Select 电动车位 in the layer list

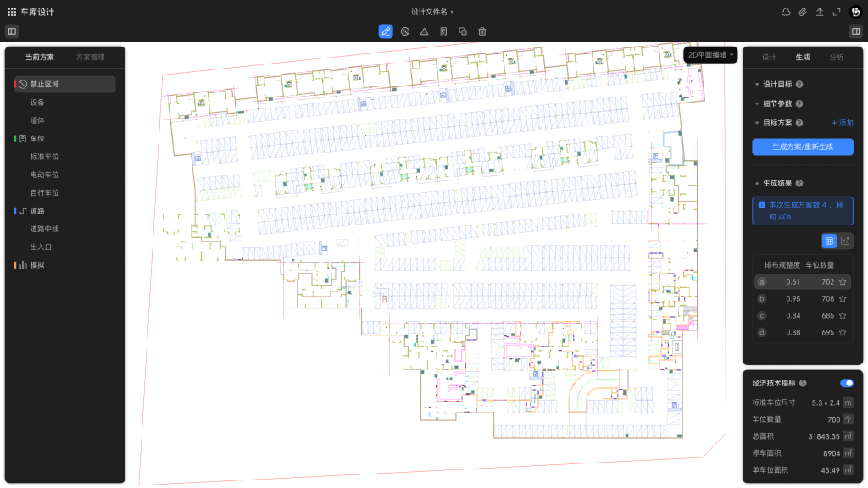pyautogui.click(x=45, y=175)
